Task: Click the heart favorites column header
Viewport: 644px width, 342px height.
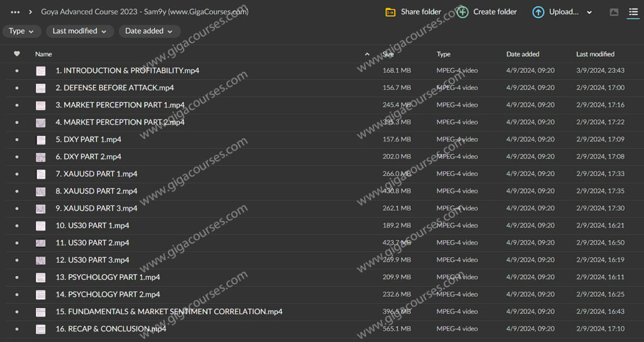Action: tap(17, 54)
